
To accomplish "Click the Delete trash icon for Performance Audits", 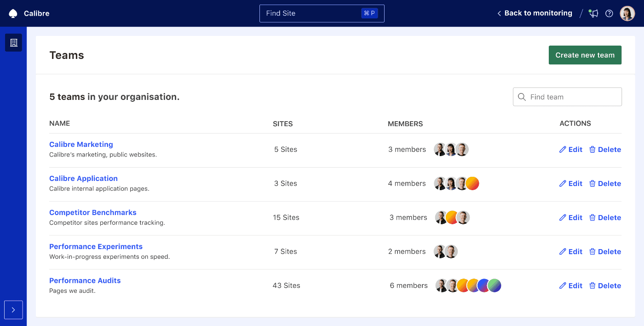I will pos(592,285).
